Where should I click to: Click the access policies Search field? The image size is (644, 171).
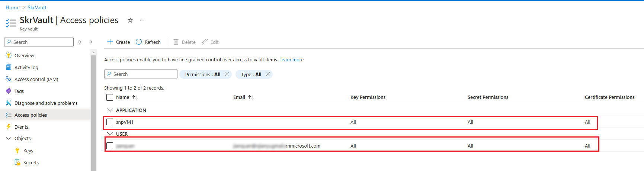tap(141, 74)
